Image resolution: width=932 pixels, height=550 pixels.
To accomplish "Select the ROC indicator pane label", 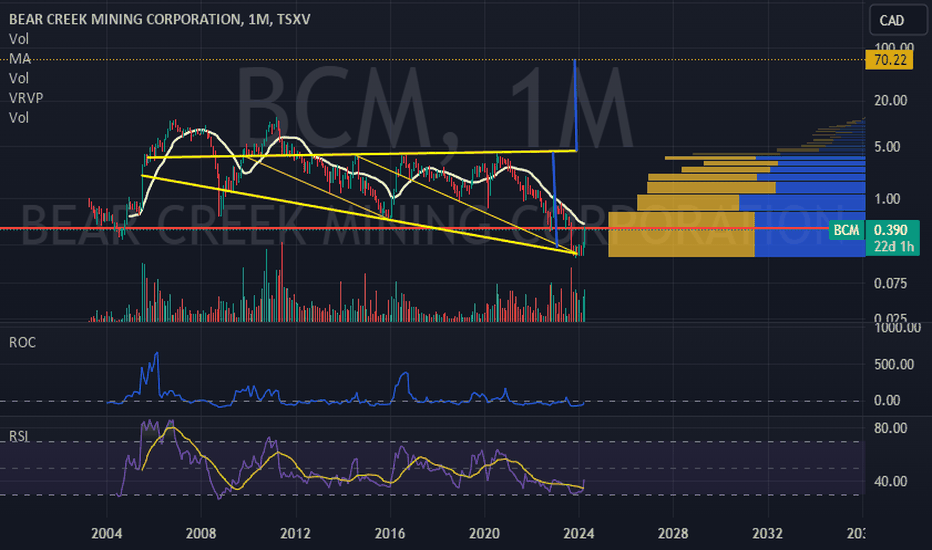I will click(x=22, y=342).
